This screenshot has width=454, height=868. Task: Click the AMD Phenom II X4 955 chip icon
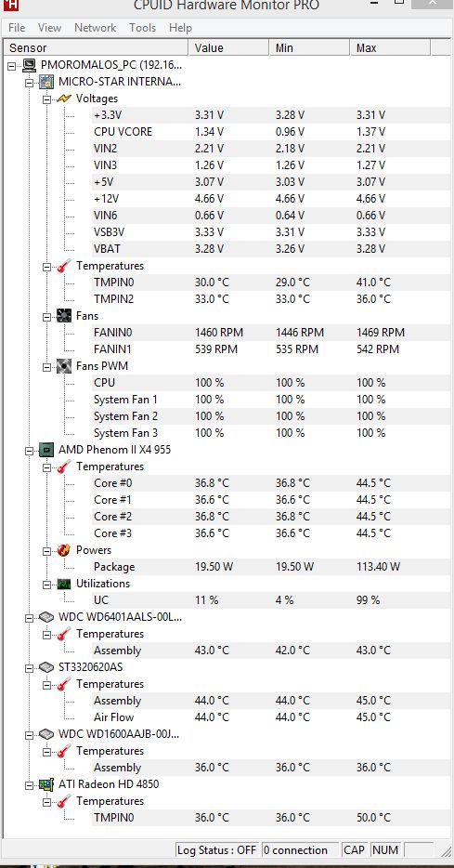tap(46, 450)
